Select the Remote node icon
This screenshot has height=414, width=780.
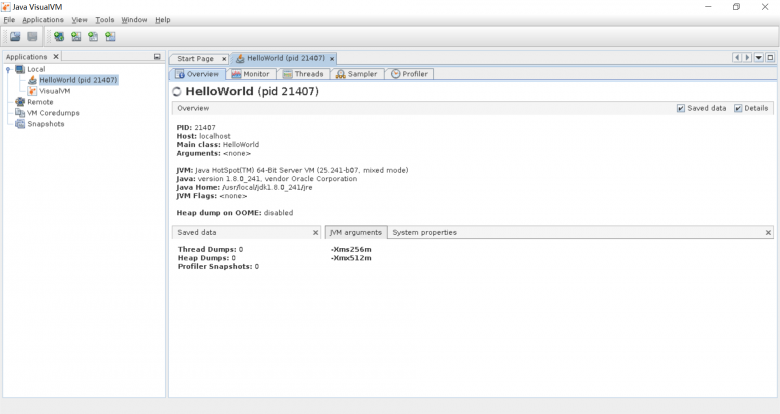point(20,102)
